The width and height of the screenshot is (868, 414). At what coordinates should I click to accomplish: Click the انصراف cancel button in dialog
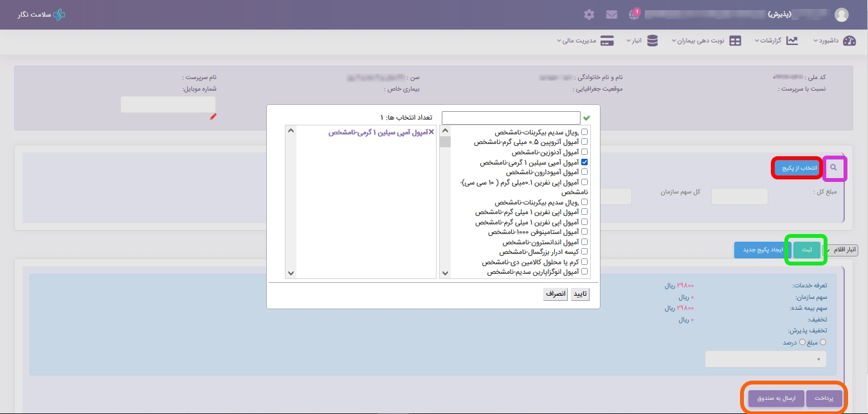(556, 294)
